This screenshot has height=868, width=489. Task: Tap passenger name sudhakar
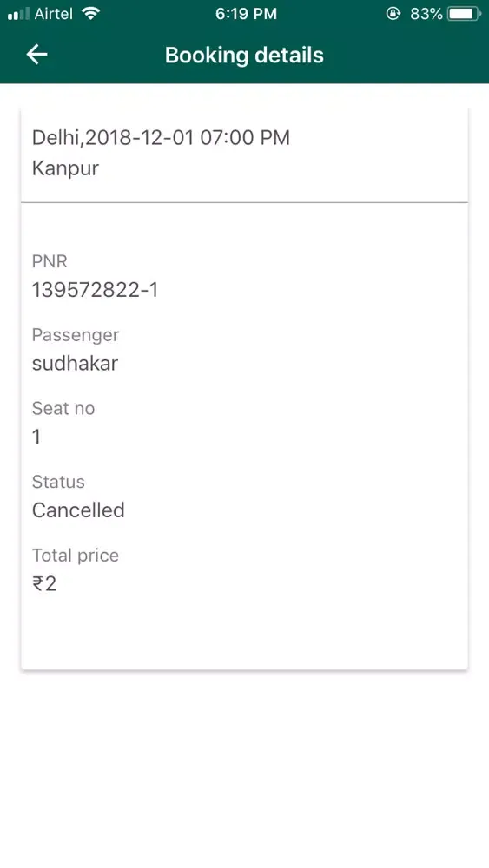tap(76, 364)
